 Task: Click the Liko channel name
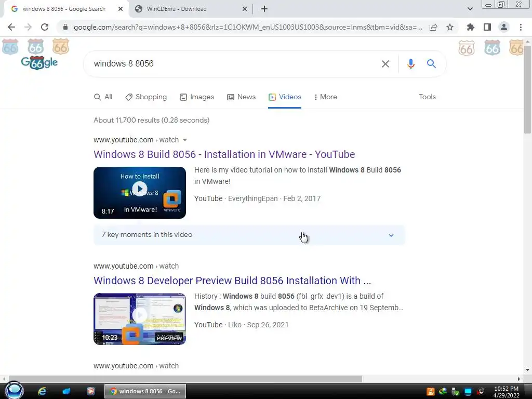click(235, 325)
